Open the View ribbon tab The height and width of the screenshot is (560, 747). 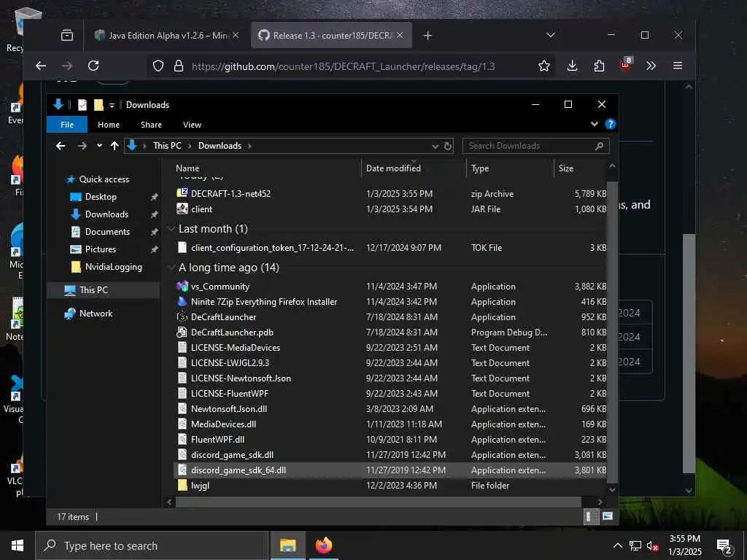pos(192,124)
